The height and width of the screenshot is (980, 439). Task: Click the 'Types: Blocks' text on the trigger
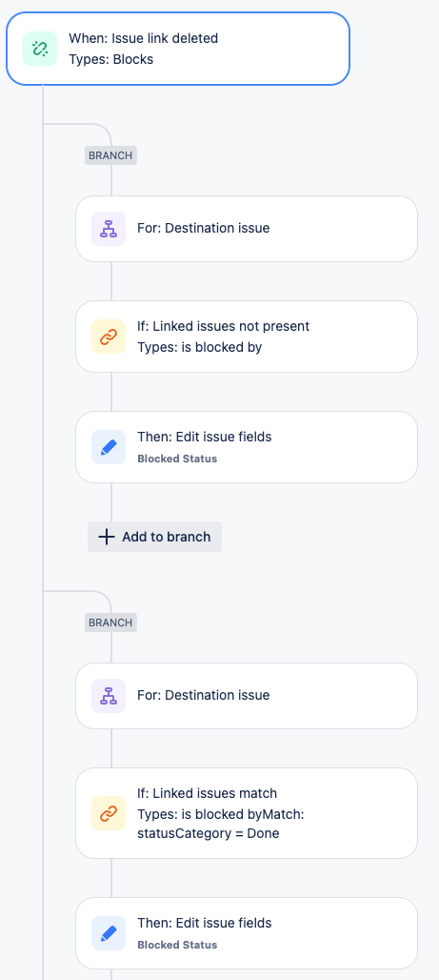point(111,59)
